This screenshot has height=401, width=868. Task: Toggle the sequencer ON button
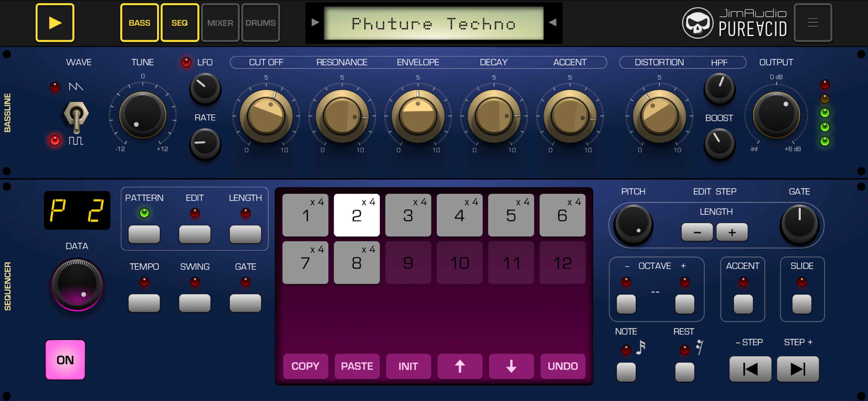coord(65,360)
